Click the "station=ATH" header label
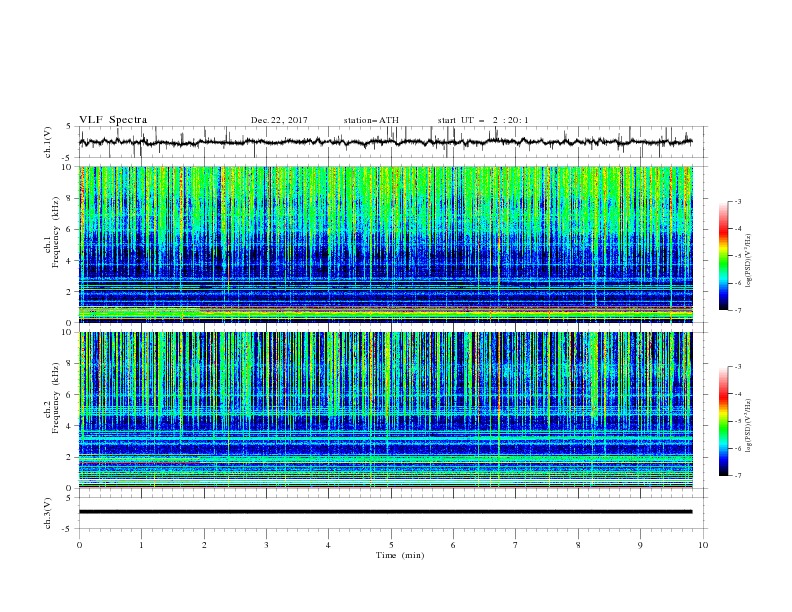 pyautogui.click(x=371, y=120)
